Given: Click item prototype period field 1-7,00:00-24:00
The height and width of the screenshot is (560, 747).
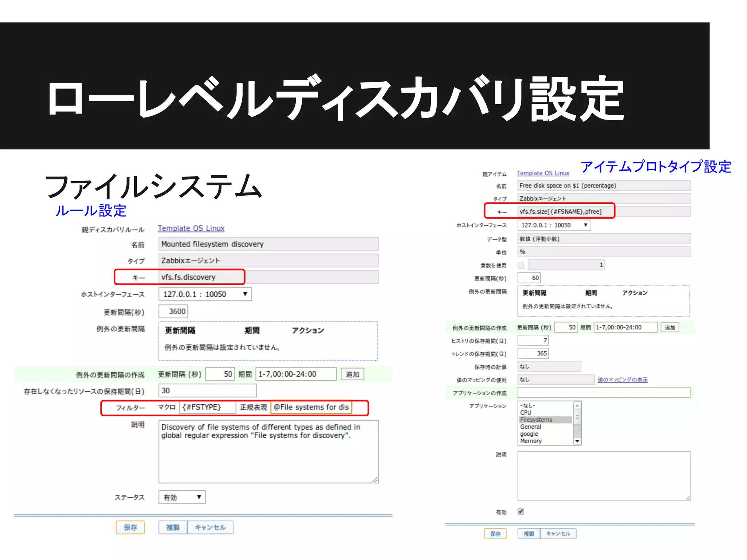Looking at the screenshot, I should tap(626, 327).
